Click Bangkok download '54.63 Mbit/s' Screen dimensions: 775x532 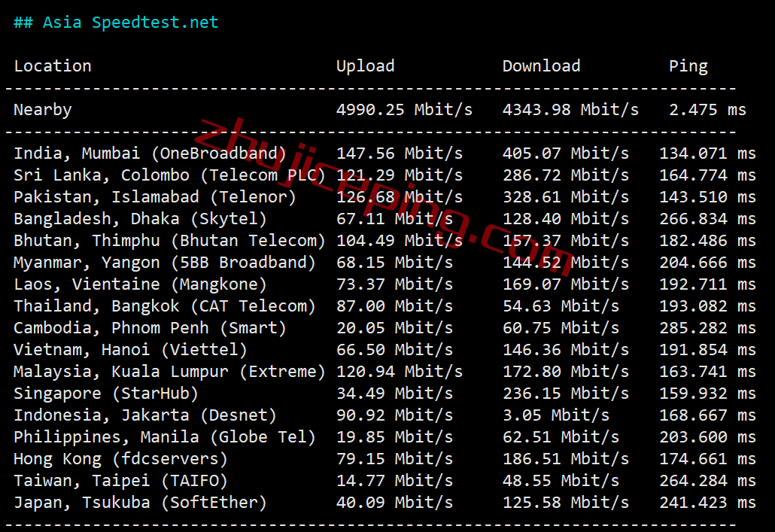click(561, 306)
